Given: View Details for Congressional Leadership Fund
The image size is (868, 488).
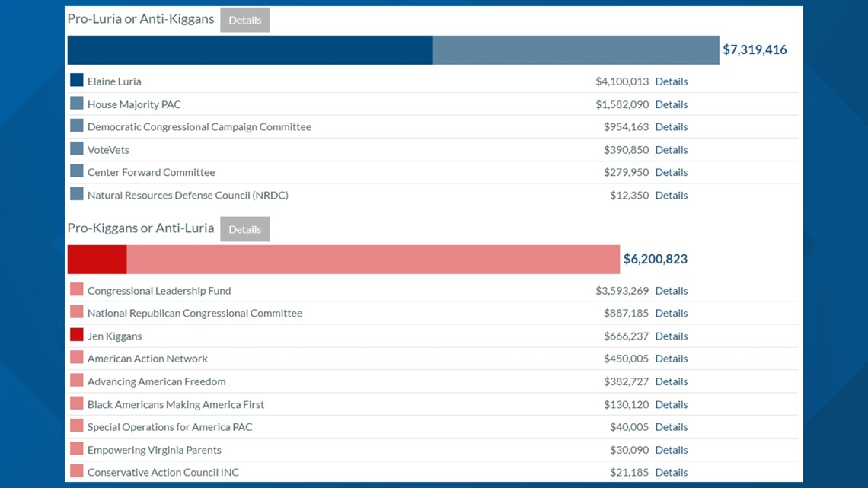Looking at the screenshot, I should coord(671,291).
